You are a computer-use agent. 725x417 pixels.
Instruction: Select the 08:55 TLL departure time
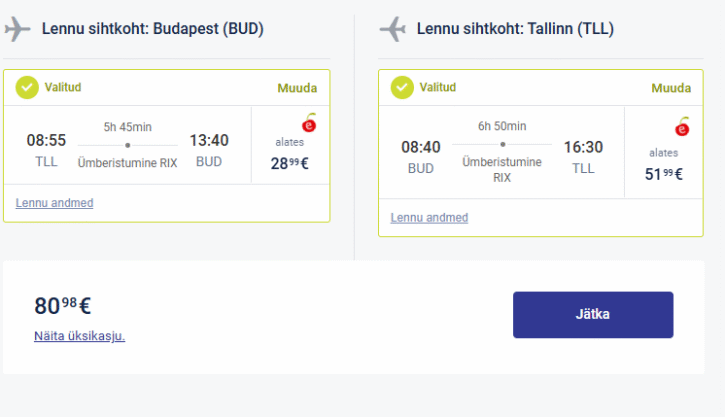(46, 141)
